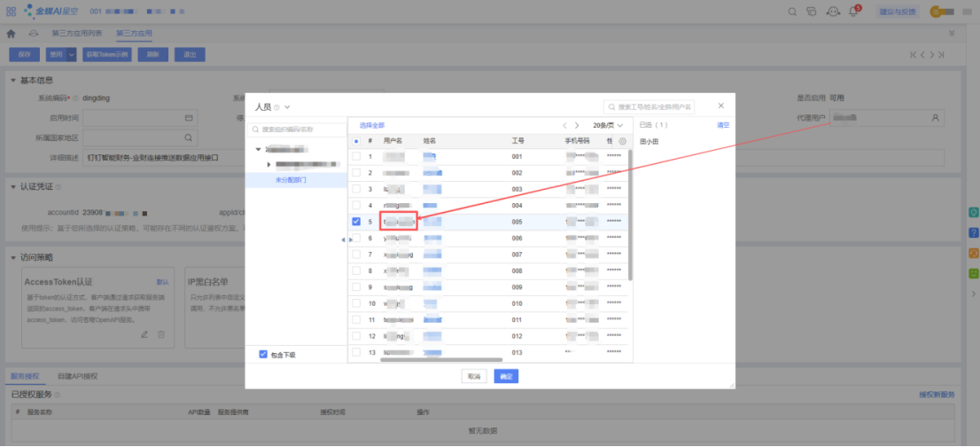This screenshot has height=447, width=980.
Task: Click the personnel search input field
Action: pos(654,106)
